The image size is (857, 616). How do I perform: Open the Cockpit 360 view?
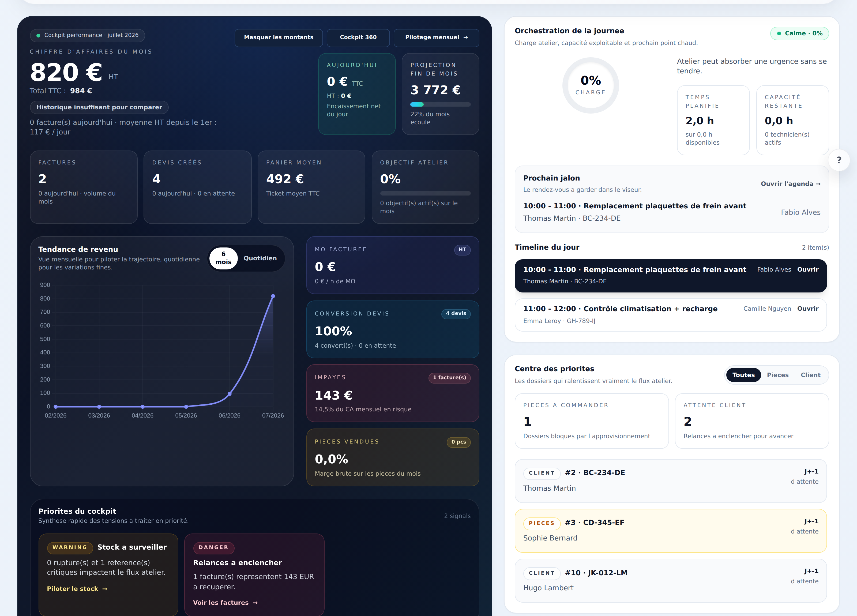click(x=358, y=37)
